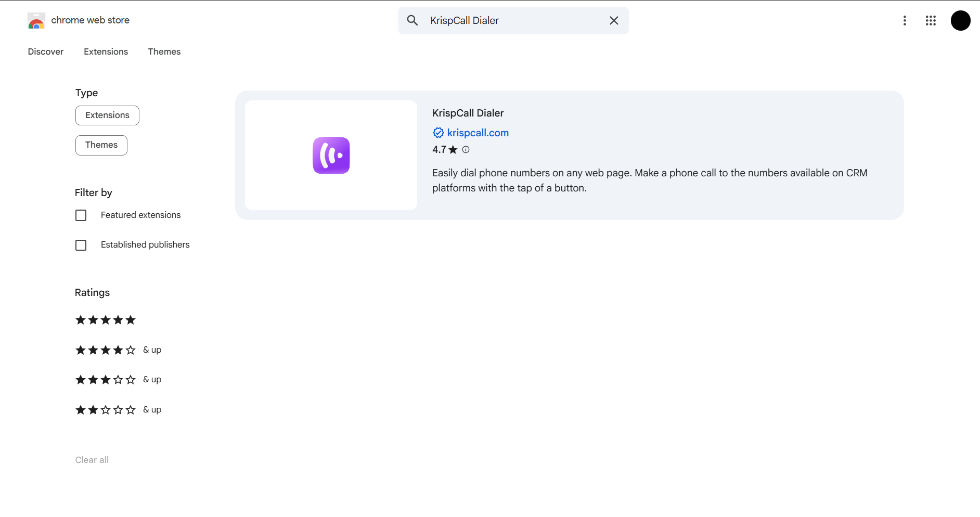Check the Established publishers checkbox
The height and width of the screenshot is (517, 980).
coord(81,245)
